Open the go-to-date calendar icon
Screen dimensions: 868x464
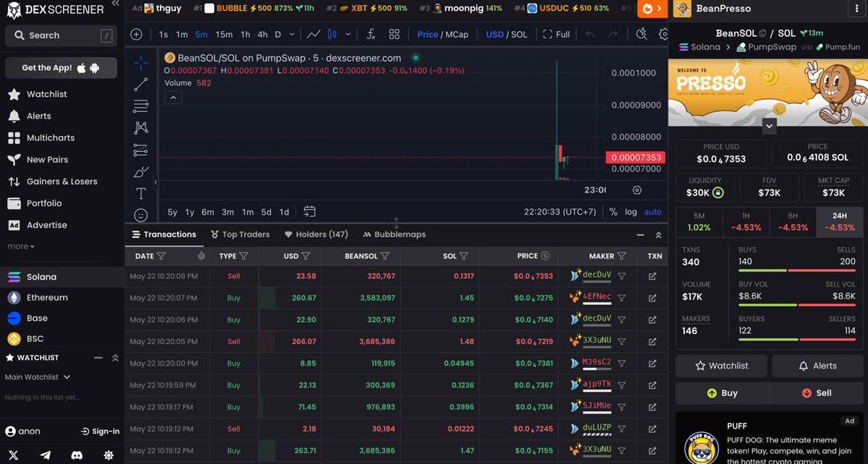tap(310, 212)
